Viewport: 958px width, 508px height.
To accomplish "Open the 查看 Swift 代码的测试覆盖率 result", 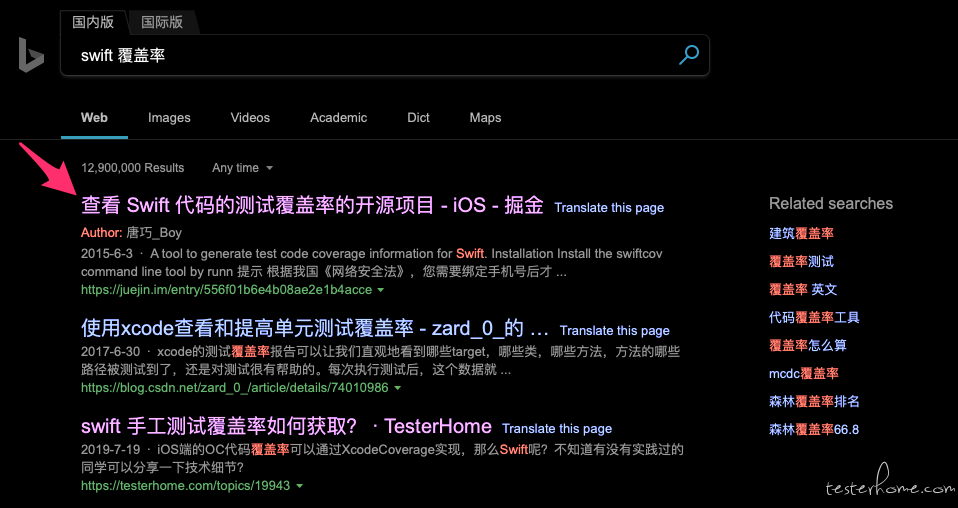I will (x=312, y=206).
